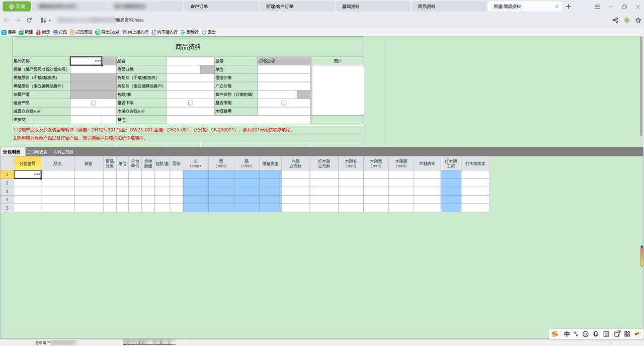
Task: Enable the 是否停用 checkbox
Action: click(284, 103)
